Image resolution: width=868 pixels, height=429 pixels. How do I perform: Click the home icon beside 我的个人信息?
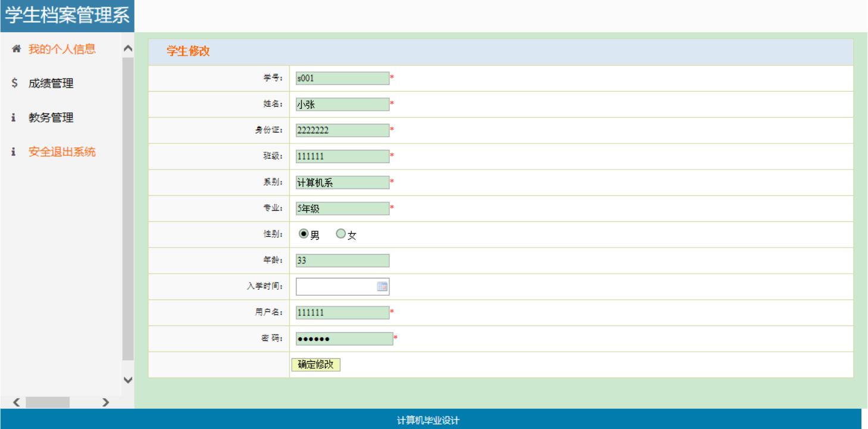[x=15, y=49]
